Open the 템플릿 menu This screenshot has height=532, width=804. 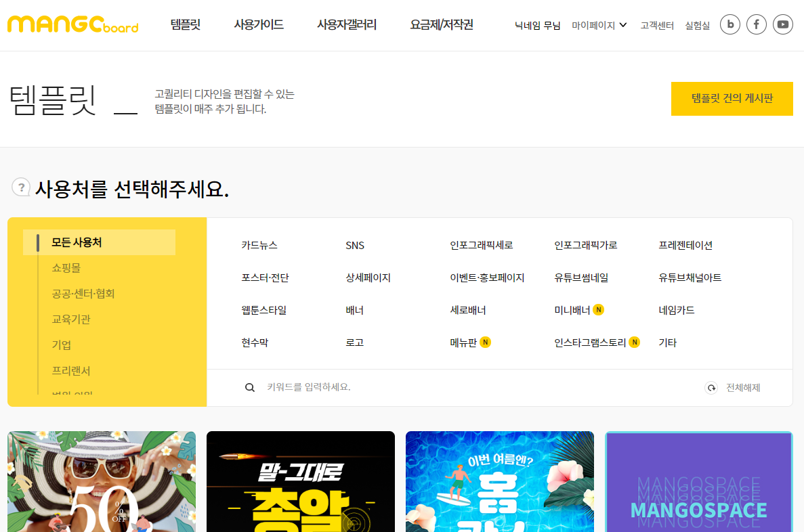point(186,24)
